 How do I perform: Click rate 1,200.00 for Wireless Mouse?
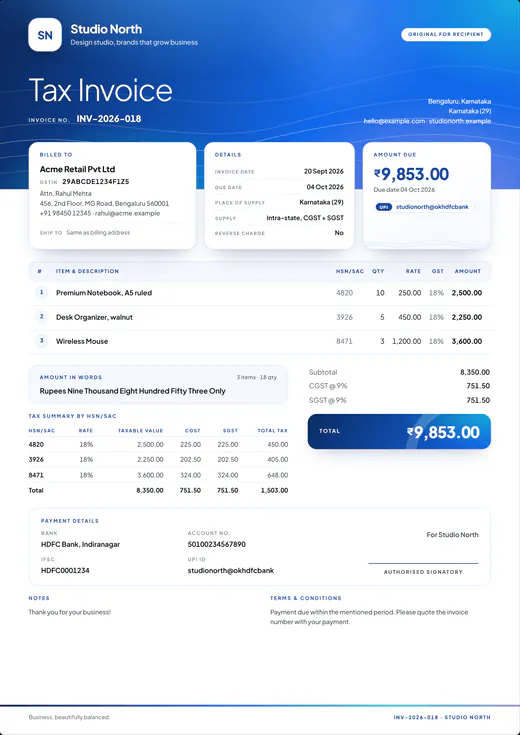point(407,341)
